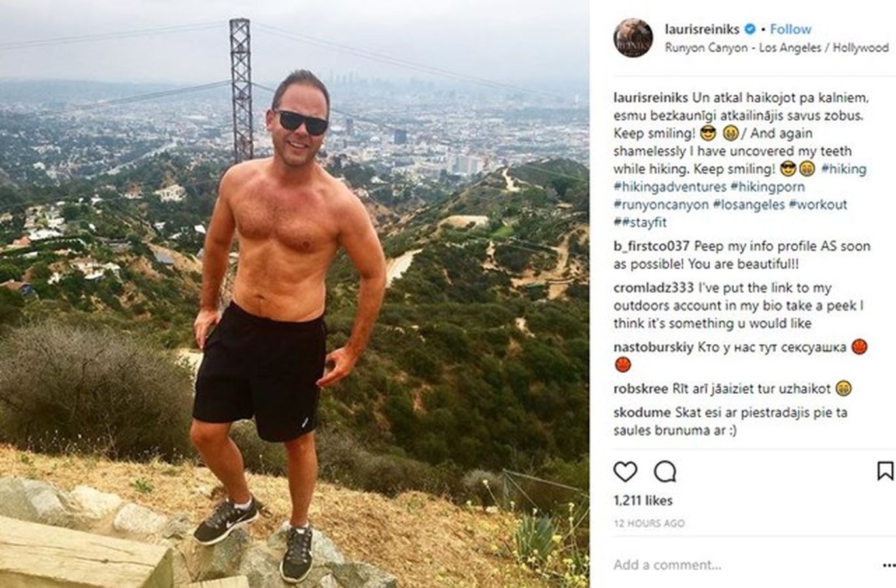Click the verified badge next to laurisreiniks
The width and height of the screenshot is (896, 588).
tap(751, 29)
